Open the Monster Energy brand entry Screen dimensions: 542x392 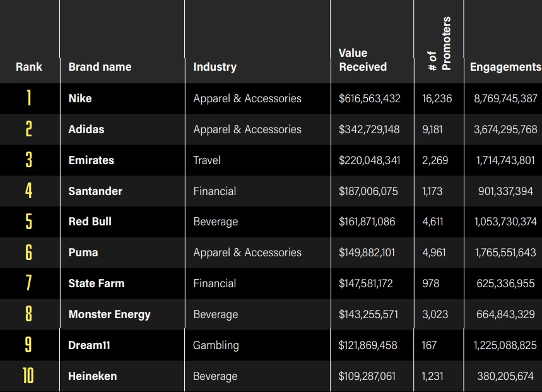110,314
